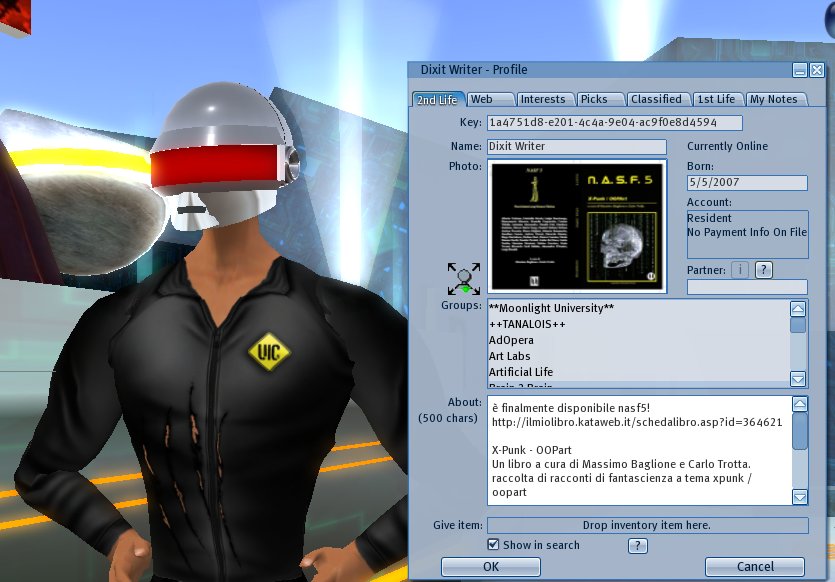Viewport: 835px width, 582px height.
Task: Open the Show in search help button
Action: (637, 545)
